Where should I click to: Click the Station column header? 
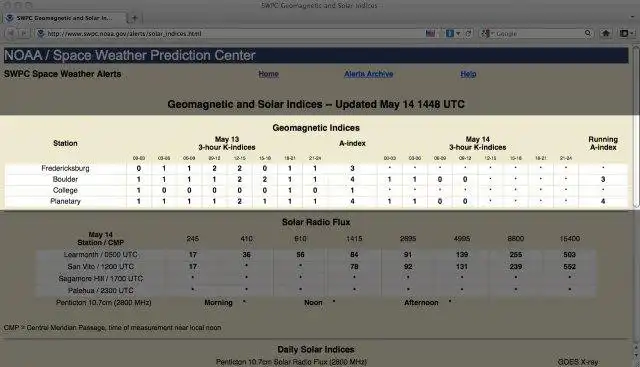pyautogui.click(x=65, y=143)
